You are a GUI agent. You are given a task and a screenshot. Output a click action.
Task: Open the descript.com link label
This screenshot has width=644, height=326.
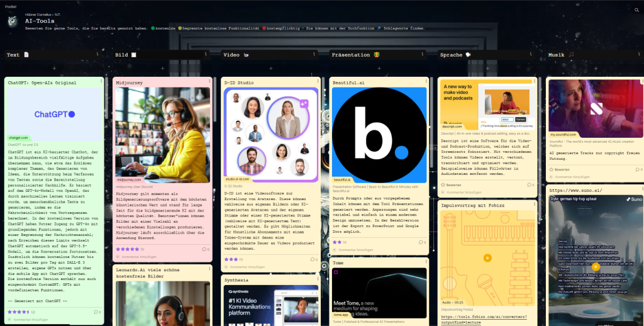click(x=452, y=126)
